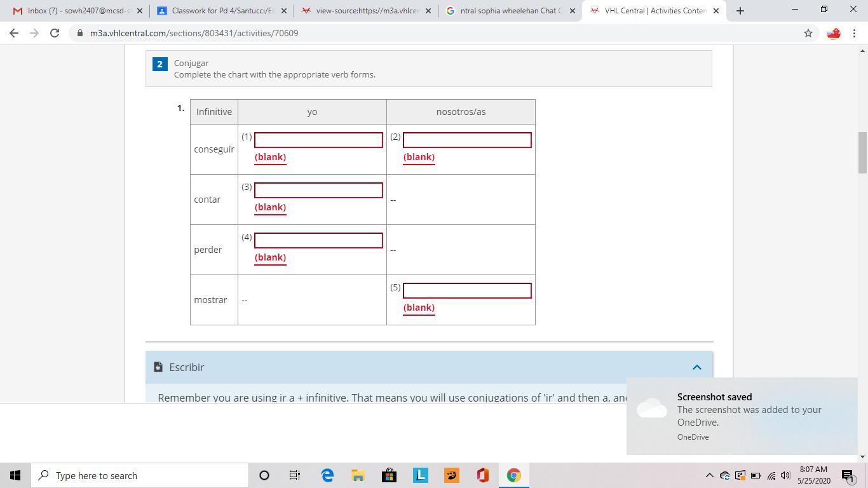The width and height of the screenshot is (868, 488).
Task: Click the 'conseguir' infinitive cell
Action: 214,149
